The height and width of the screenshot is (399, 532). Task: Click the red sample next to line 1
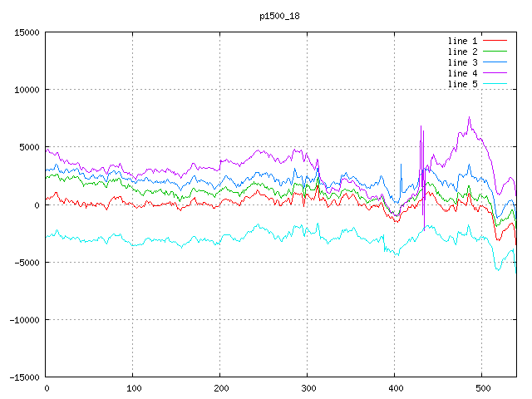click(495, 41)
